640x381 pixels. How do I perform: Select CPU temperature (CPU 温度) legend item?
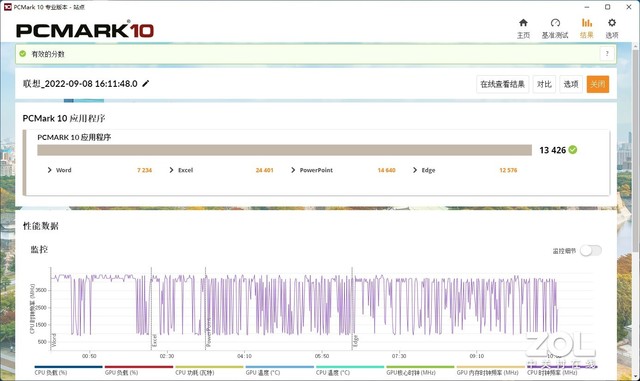pos(350,370)
